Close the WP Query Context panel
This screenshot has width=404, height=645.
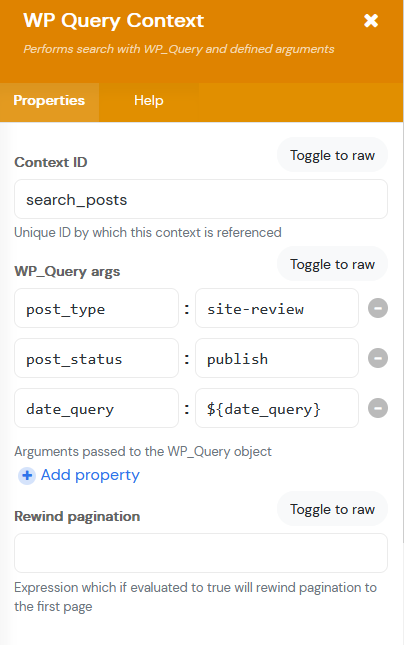[371, 20]
